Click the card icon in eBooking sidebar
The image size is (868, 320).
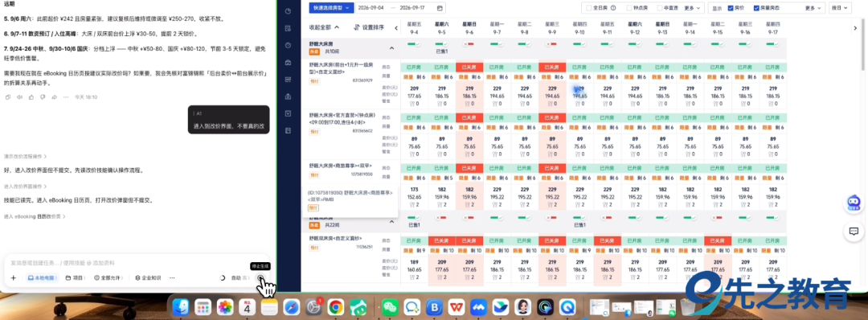(x=288, y=80)
